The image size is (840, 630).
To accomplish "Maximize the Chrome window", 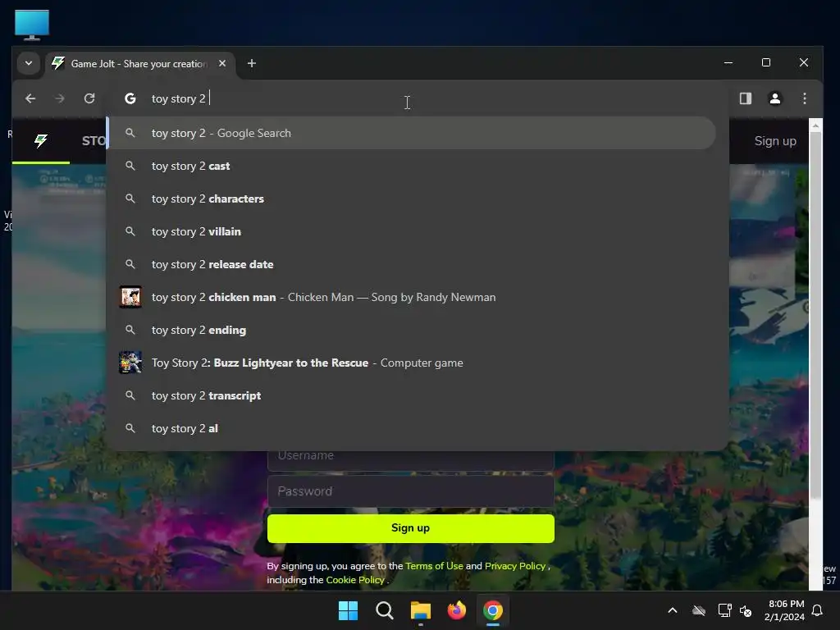I will pos(766,62).
